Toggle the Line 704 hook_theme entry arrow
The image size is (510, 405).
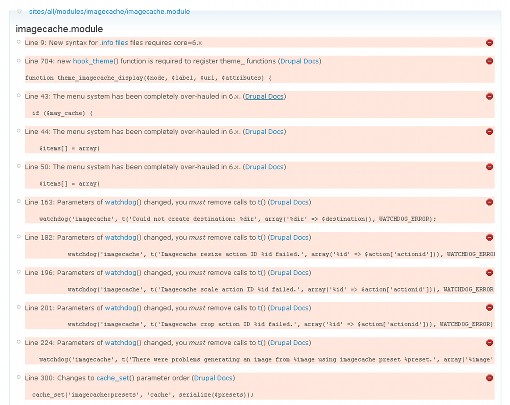tap(19, 60)
